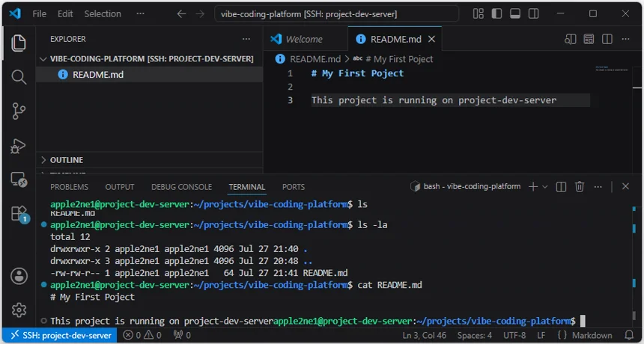Open the Explorer view in activity bar
This screenshot has width=644, height=344.
[19, 43]
